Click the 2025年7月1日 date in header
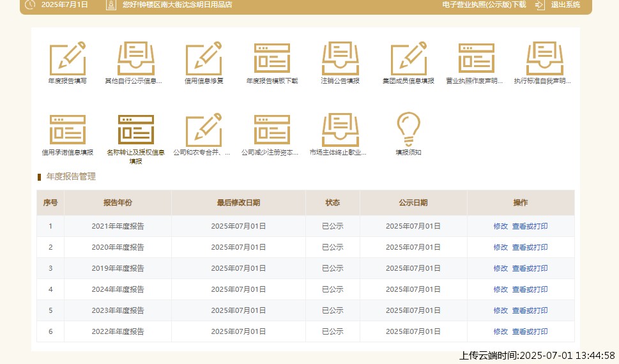Viewport: 619px width, 364px height. (x=65, y=4)
